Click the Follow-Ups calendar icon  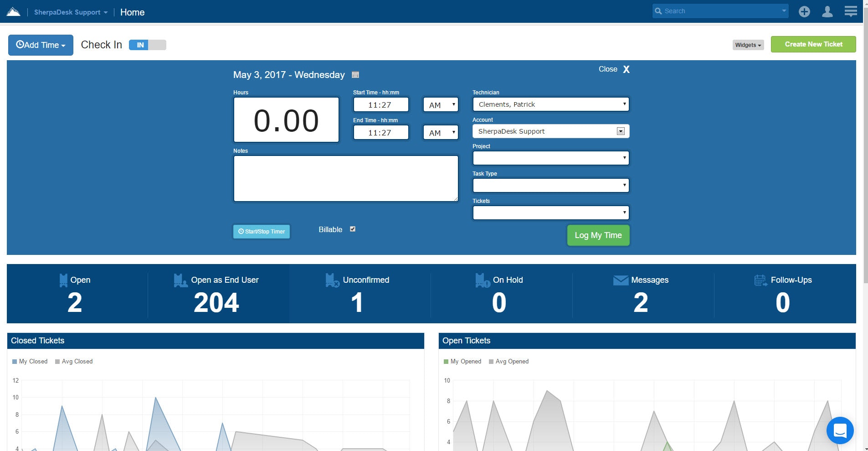760,280
